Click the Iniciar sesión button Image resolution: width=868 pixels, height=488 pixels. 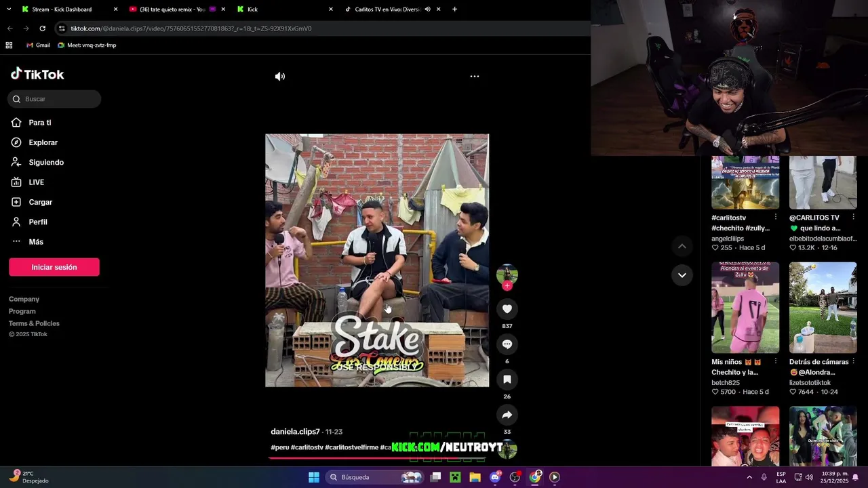tap(54, 267)
